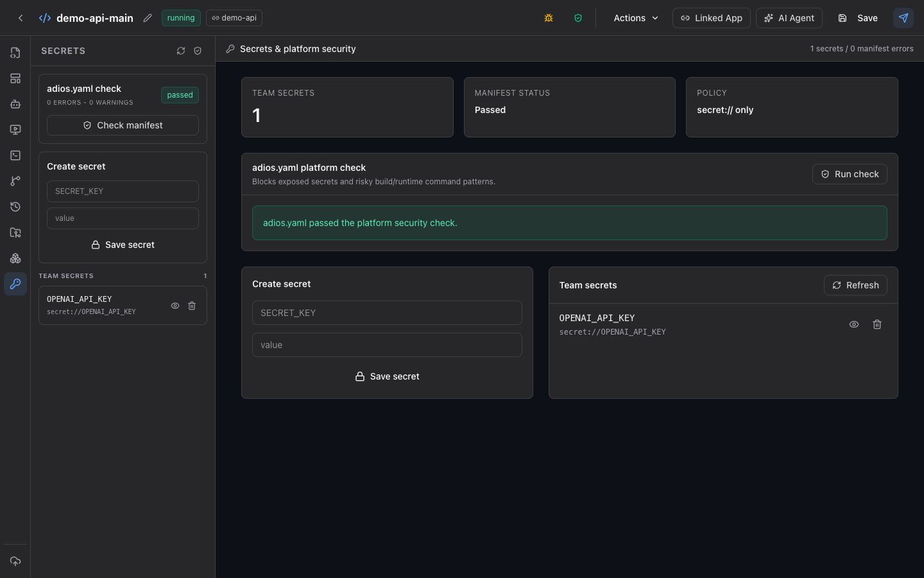Click the blue paper plane deploy icon
Viewport: 924px width, 578px height.
coord(903,18)
